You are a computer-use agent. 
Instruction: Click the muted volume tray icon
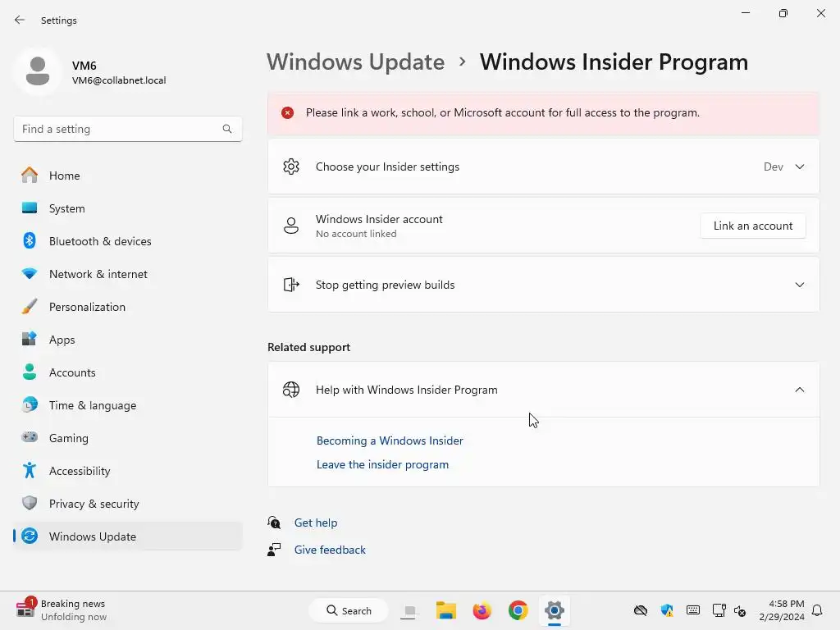[740, 610]
